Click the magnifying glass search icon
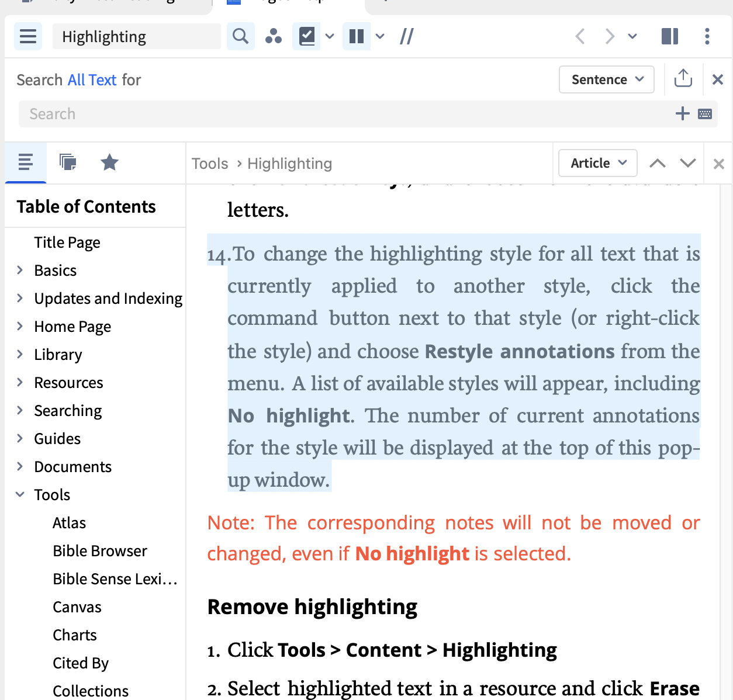 point(240,37)
